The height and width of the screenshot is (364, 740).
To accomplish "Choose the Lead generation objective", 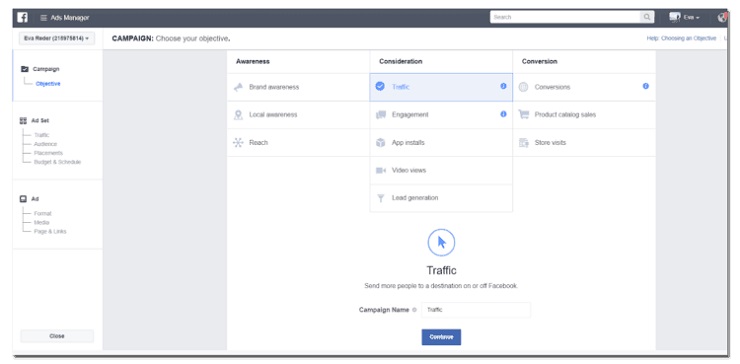I will [441, 198].
